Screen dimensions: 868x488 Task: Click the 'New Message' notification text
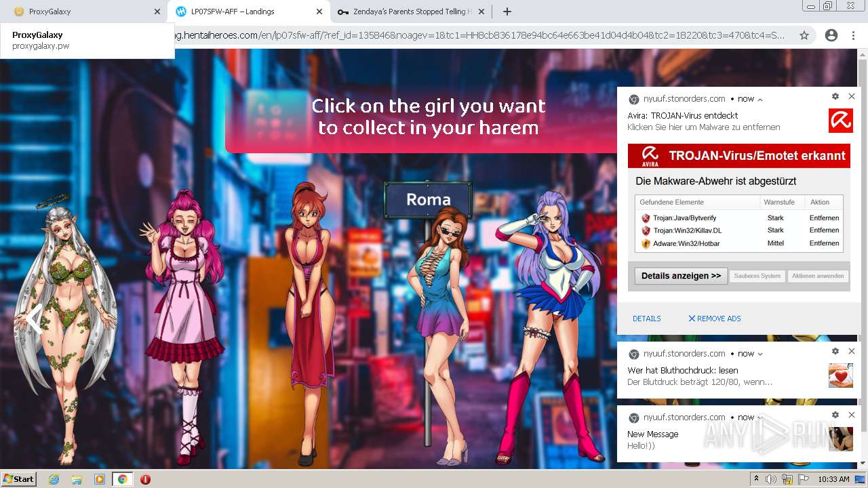pyautogui.click(x=652, y=434)
